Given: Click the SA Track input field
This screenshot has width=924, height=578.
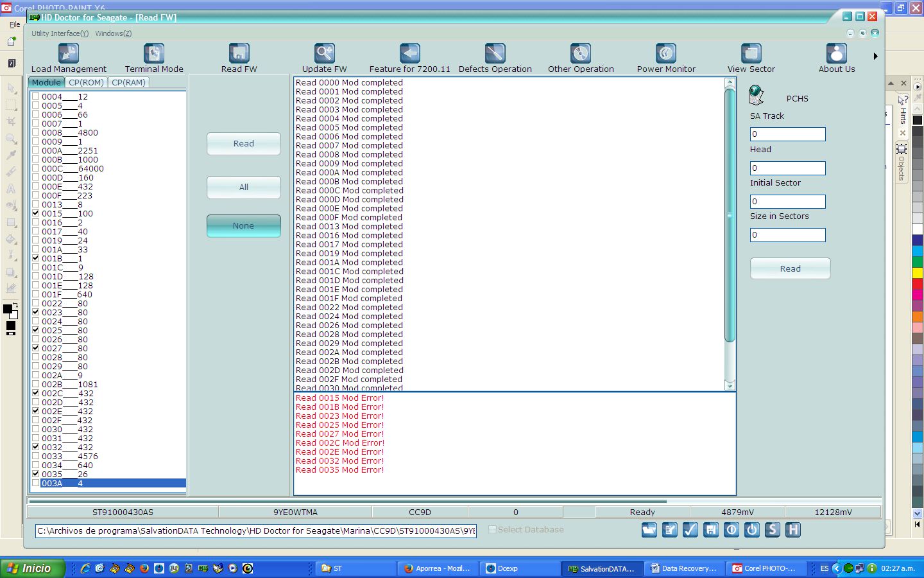Looking at the screenshot, I should (788, 134).
